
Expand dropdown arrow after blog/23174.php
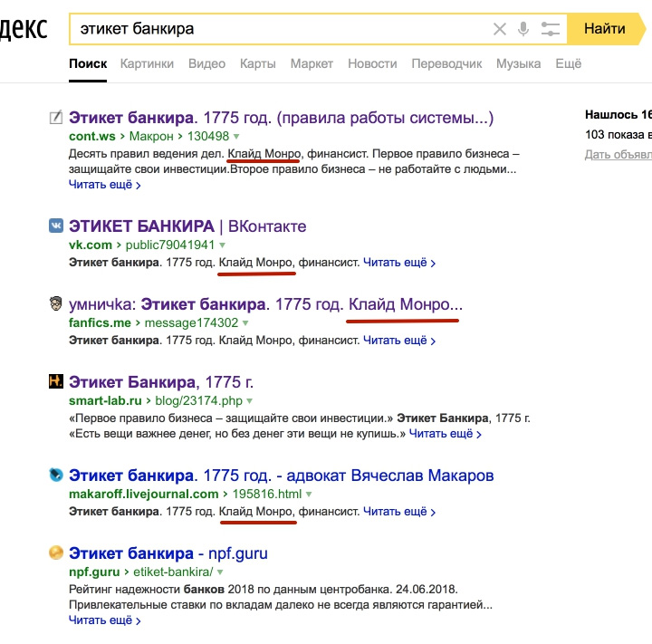coord(250,401)
